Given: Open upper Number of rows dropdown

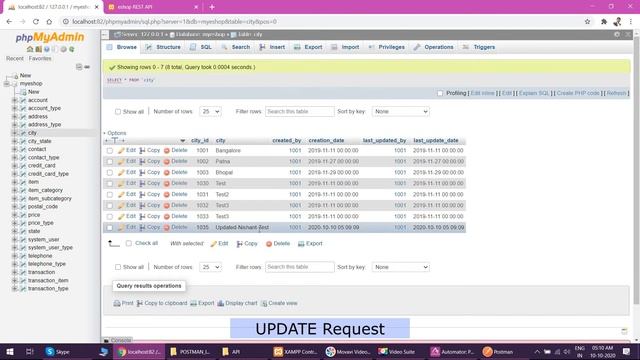Looking at the screenshot, I should [210, 111].
